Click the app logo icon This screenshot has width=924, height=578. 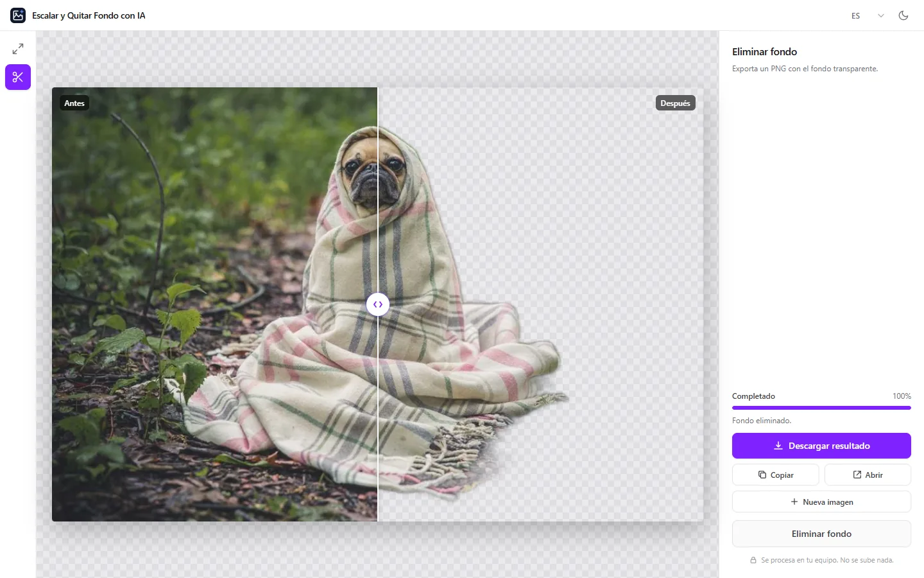[x=18, y=15]
